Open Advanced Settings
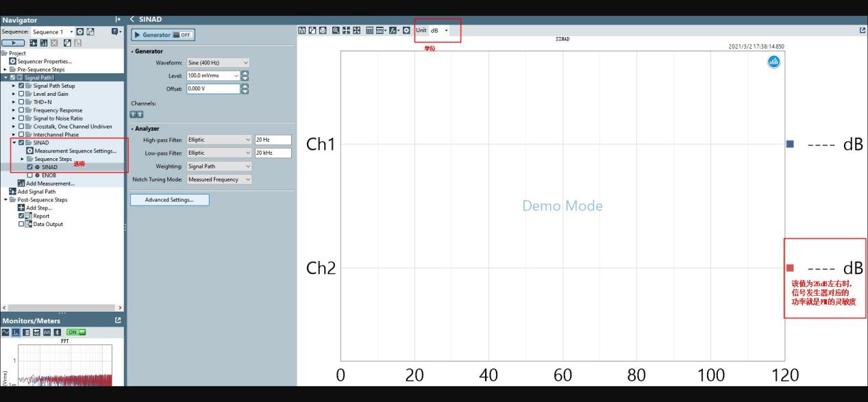This screenshot has width=868, height=402. coord(169,200)
